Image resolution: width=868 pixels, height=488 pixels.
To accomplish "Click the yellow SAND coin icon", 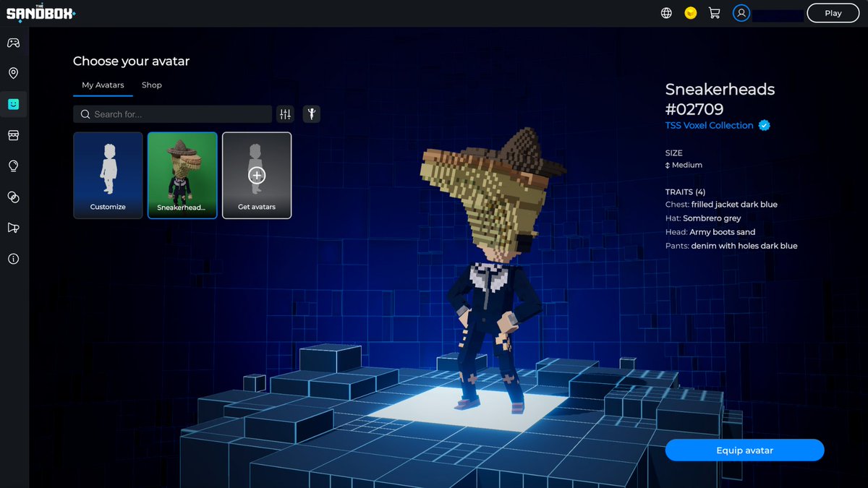I will pyautogui.click(x=690, y=13).
